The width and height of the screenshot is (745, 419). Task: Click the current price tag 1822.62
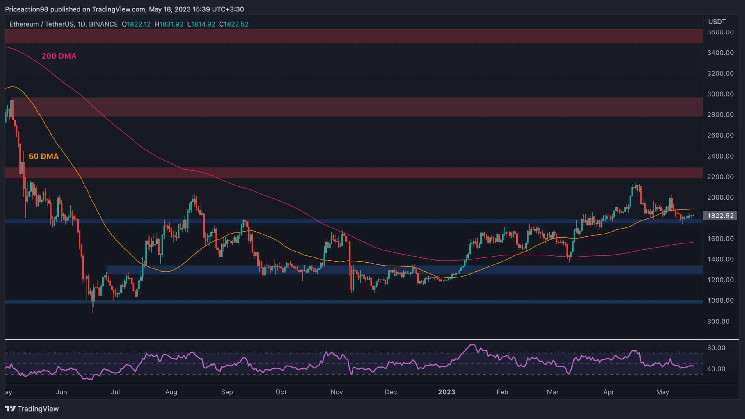coord(721,215)
